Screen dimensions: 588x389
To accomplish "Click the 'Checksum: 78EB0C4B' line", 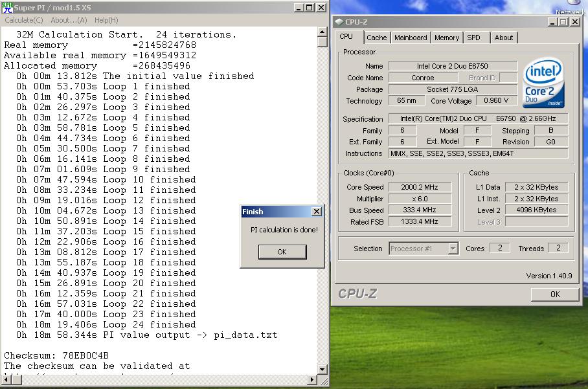I will 56,355.
